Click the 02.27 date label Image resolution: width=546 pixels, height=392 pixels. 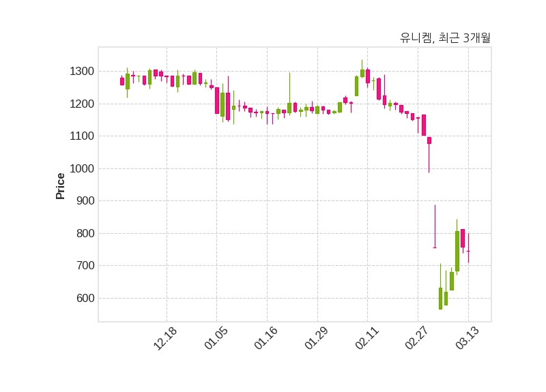pyautogui.click(x=418, y=338)
